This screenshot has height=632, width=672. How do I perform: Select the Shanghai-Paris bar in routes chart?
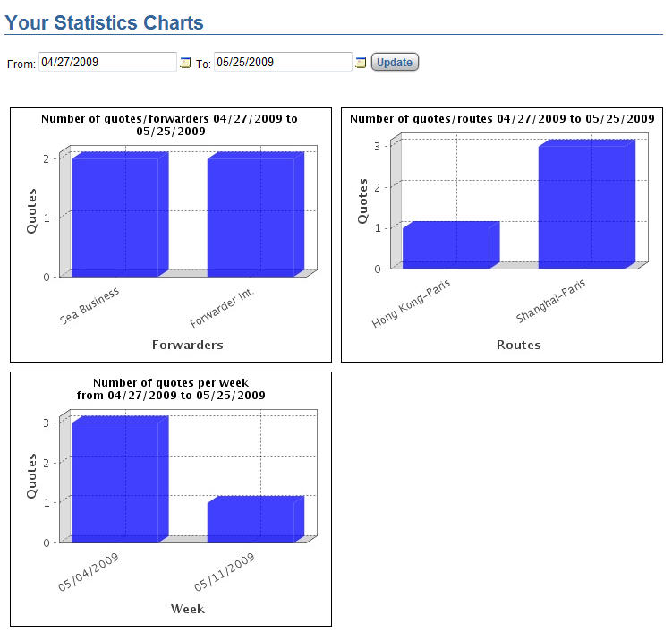point(583,206)
